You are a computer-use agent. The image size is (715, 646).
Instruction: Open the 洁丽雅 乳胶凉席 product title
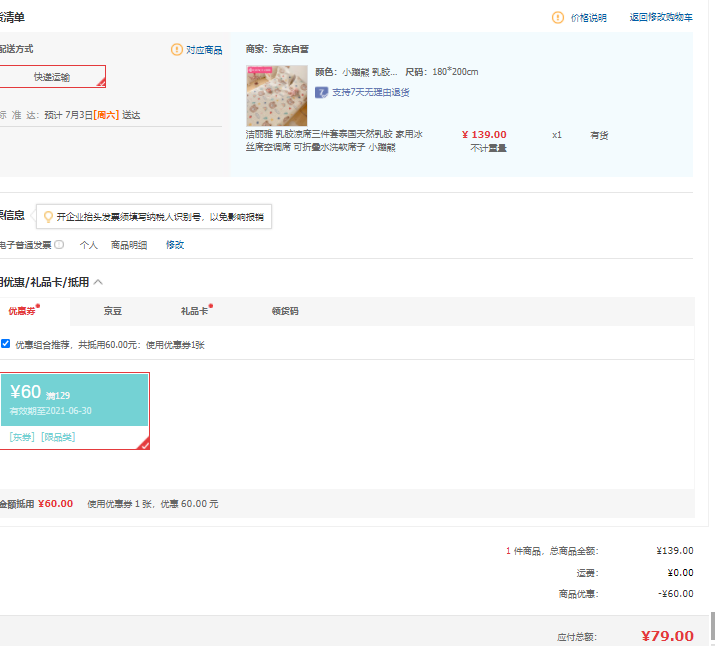[x=334, y=140]
